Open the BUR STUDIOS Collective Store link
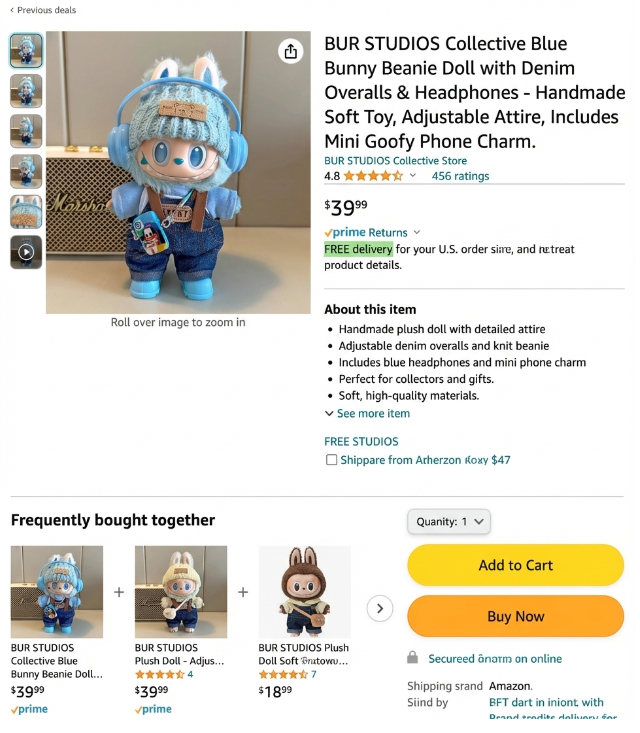The height and width of the screenshot is (733, 640). click(396, 161)
